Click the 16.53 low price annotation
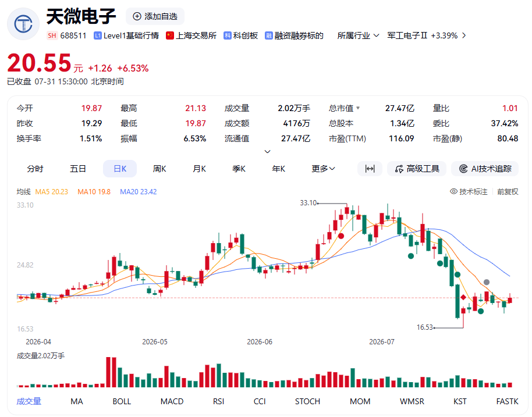This screenshot has width=532, height=417. point(425,327)
